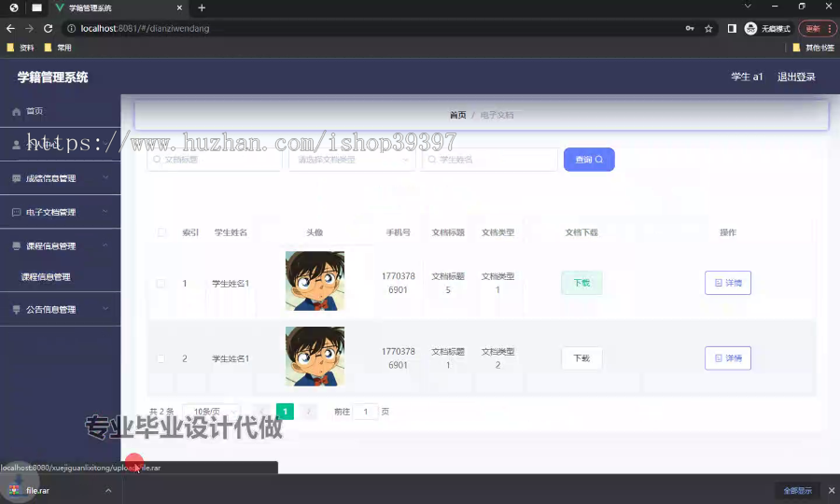This screenshot has height=504, width=840.
Task: Open the 其他书签 bookmark folder
Action: (x=813, y=48)
